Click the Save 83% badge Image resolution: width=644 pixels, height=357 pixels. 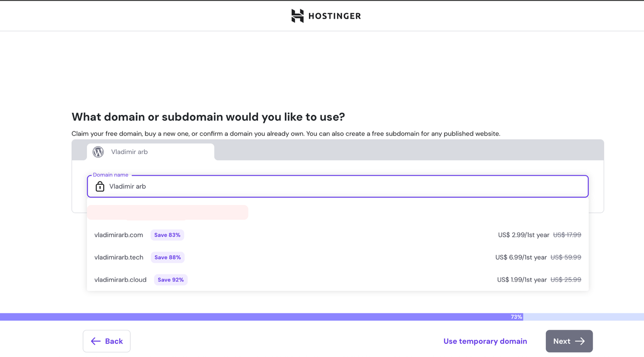tap(167, 235)
